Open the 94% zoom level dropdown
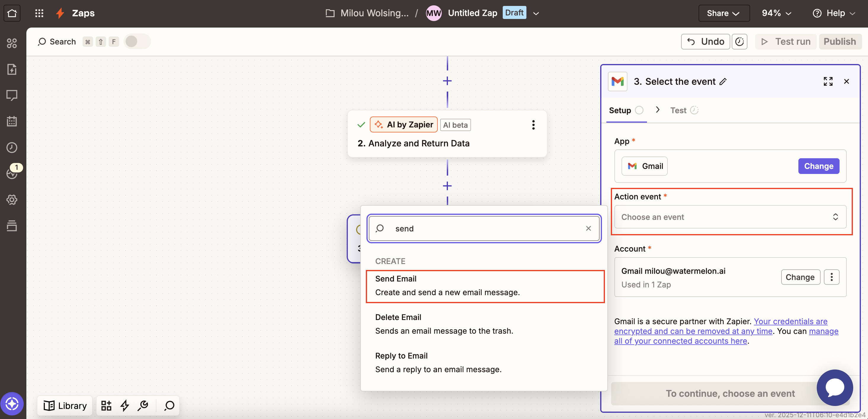The image size is (868, 419). coord(776,13)
